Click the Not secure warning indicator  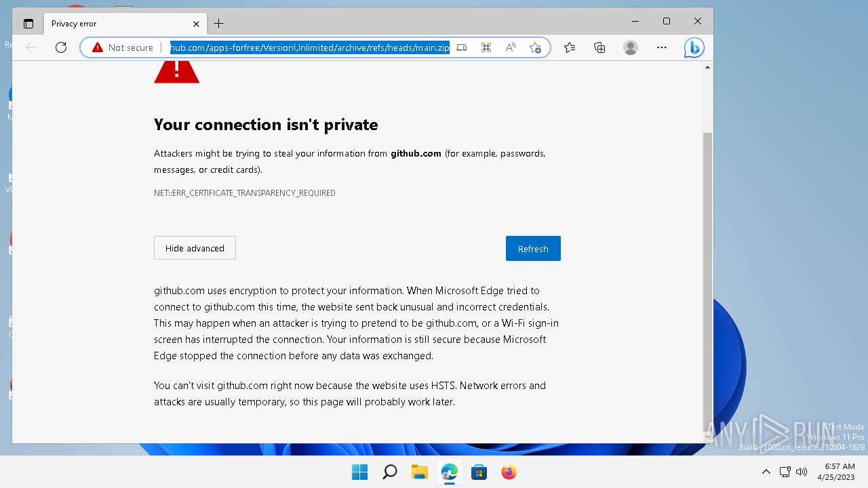coord(123,47)
